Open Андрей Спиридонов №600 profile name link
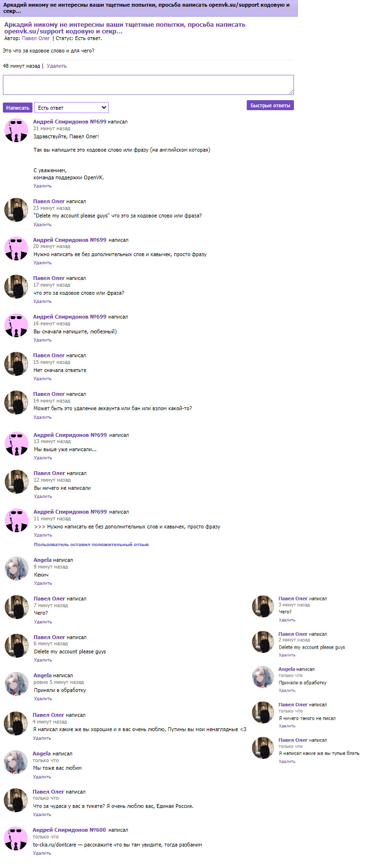The height and width of the screenshot is (868, 387). point(69,830)
